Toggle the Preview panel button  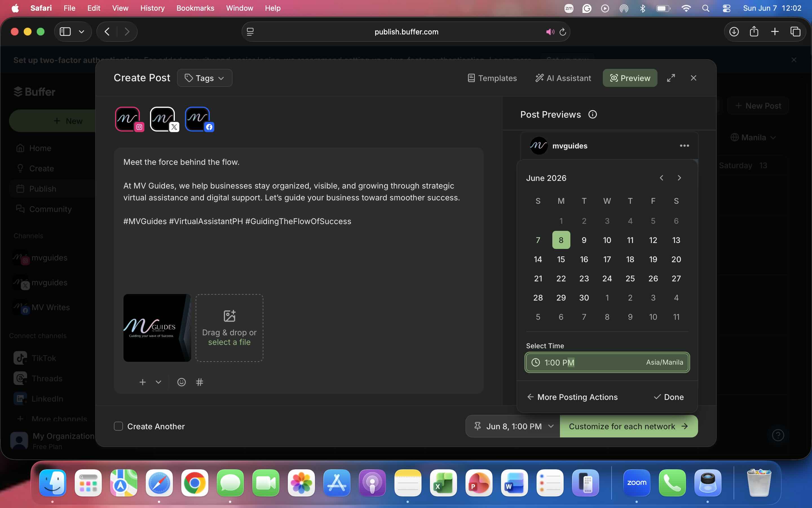(630, 78)
